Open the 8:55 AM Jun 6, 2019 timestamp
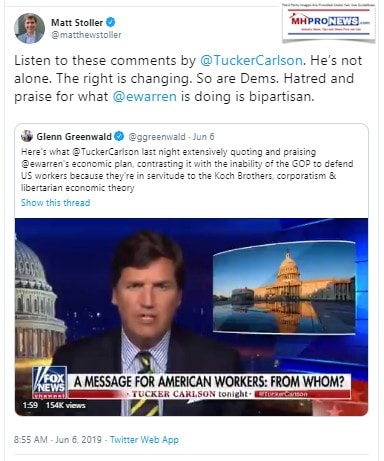This screenshot has height=461, width=384. tap(58, 439)
